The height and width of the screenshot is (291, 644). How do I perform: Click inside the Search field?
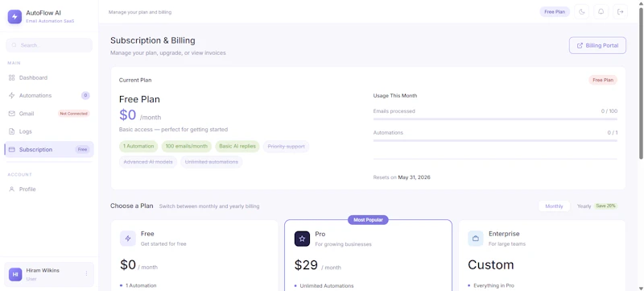coord(49,45)
